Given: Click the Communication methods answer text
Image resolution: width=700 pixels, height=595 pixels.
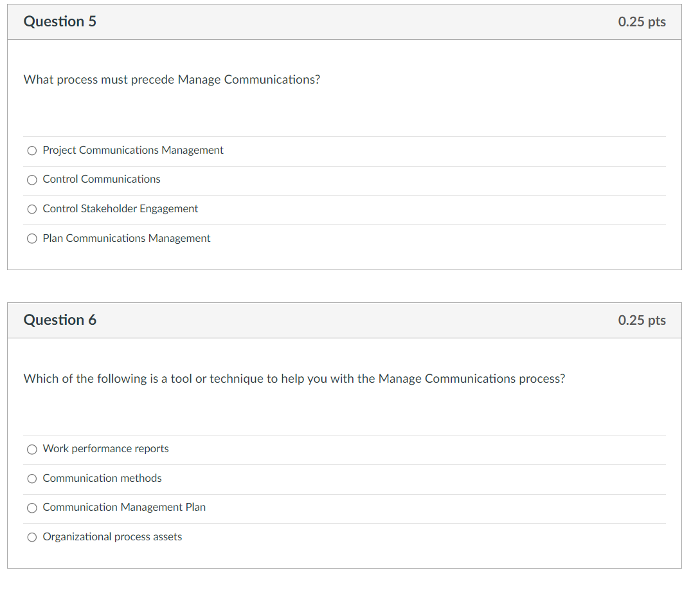Looking at the screenshot, I should tap(102, 478).
